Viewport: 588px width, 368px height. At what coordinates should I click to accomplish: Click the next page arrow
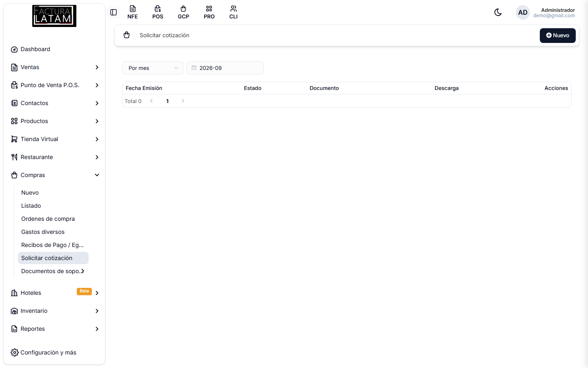pos(183,101)
